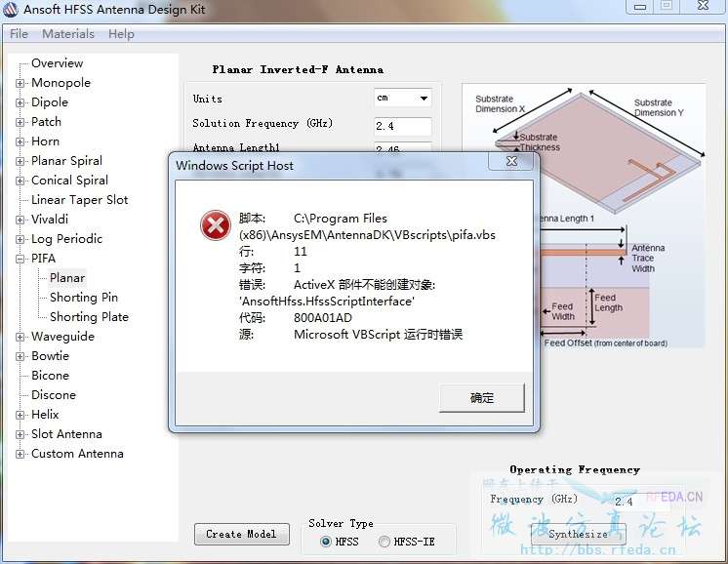The height and width of the screenshot is (564, 728).
Task: Open the Help menu
Action: pos(121,34)
